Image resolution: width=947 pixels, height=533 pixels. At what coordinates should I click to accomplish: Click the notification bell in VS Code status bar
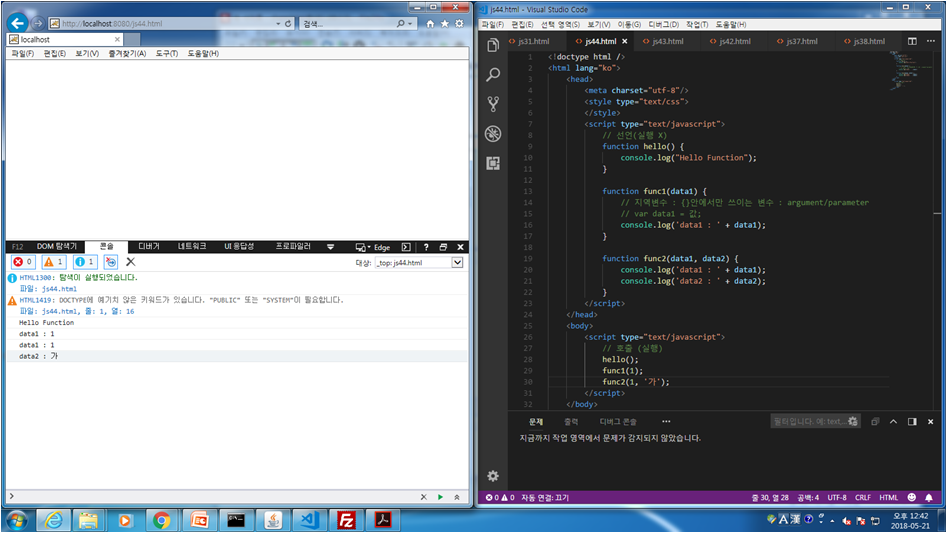tap(929, 497)
